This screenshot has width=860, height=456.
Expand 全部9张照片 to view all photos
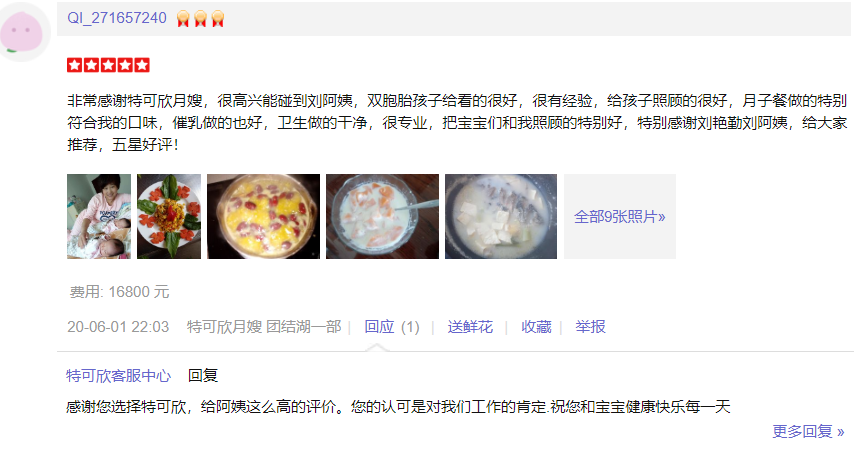coord(620,216)
